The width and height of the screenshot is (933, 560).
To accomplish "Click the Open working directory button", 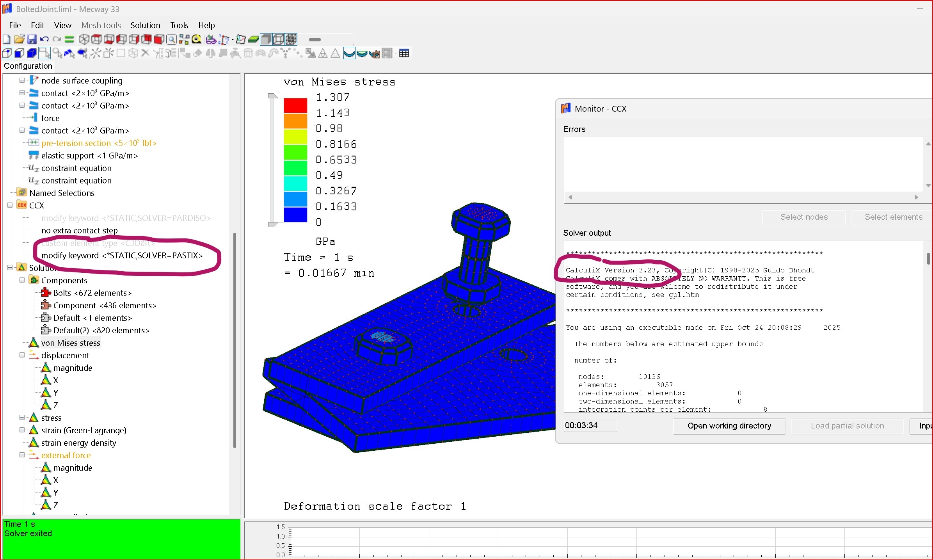I will pyautogui.click(x=729, y=426).
